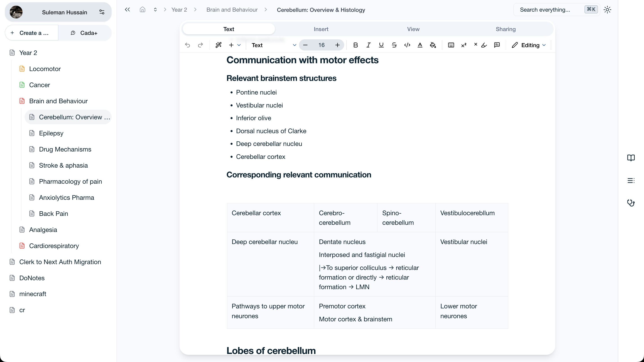Click the superscript icon
The width and height of the screenshot is (644, 362).
[464, 45]
